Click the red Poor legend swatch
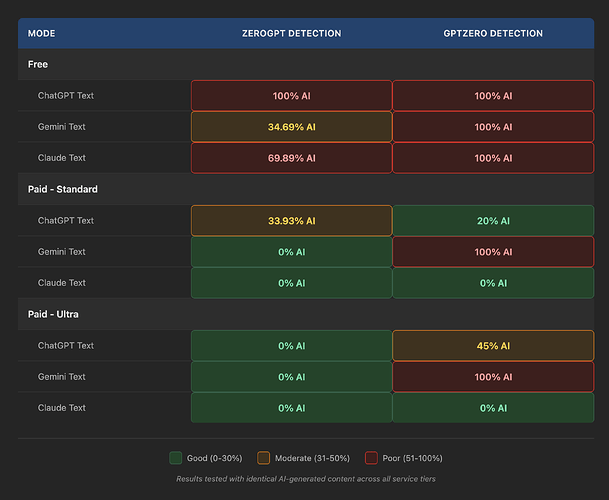This screenshot has width=609, height=500. tap(371, 458)
